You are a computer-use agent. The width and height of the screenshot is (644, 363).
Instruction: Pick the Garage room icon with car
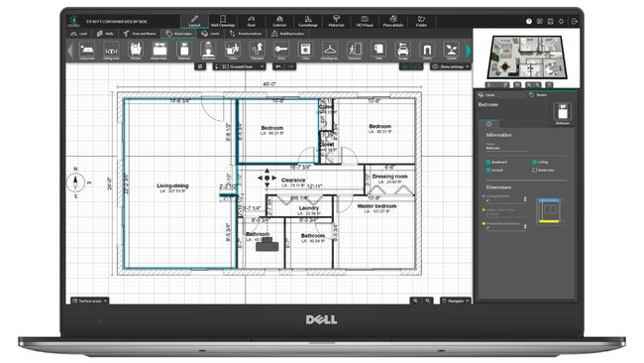click(403, 51)
